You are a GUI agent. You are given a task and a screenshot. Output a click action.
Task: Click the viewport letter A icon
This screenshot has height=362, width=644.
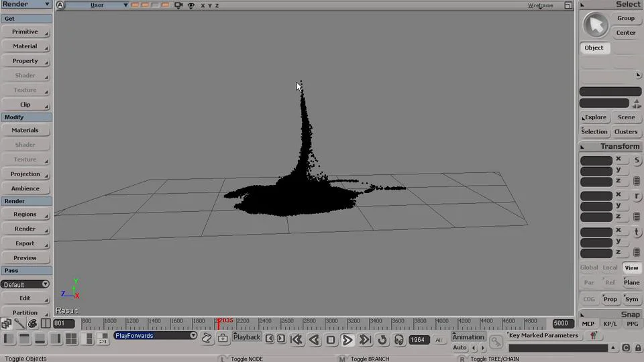[60, 5]
